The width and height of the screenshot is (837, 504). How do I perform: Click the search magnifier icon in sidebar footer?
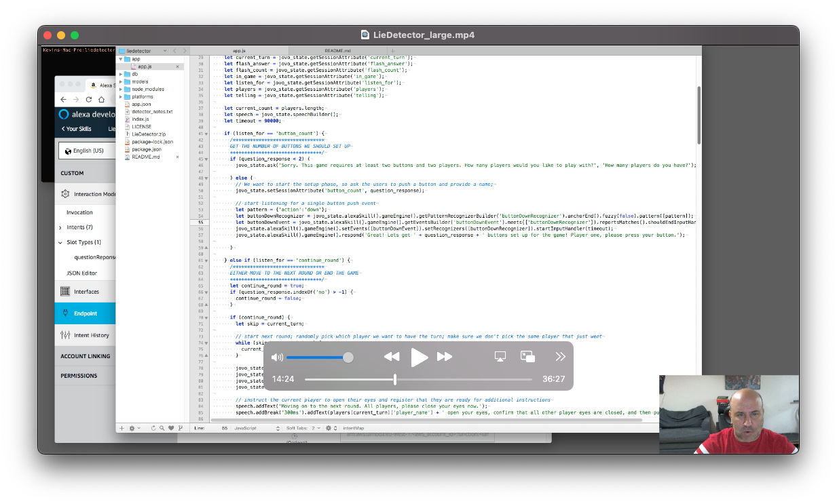[x=162, y=429]
